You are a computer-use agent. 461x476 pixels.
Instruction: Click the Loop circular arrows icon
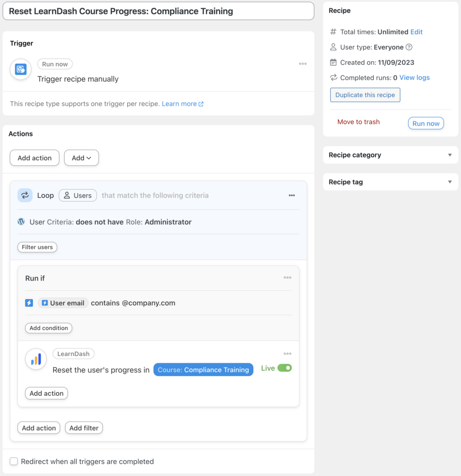point(25,195)
